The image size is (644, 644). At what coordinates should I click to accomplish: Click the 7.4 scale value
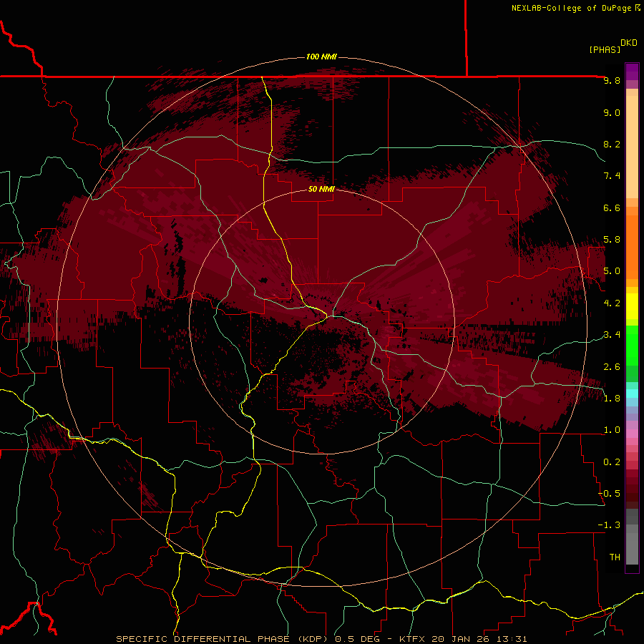coord(612,176)
